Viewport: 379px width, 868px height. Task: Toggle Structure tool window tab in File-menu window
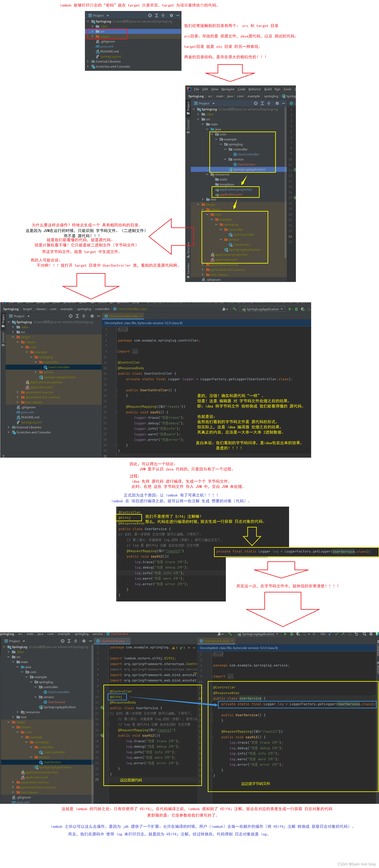tap(188, 250)
